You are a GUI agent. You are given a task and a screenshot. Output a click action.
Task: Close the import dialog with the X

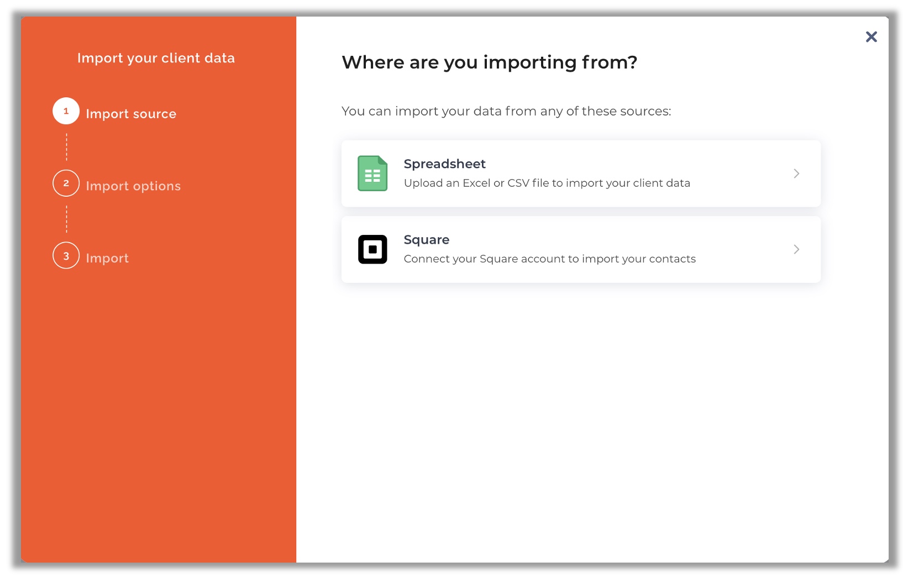pos(871,37)
